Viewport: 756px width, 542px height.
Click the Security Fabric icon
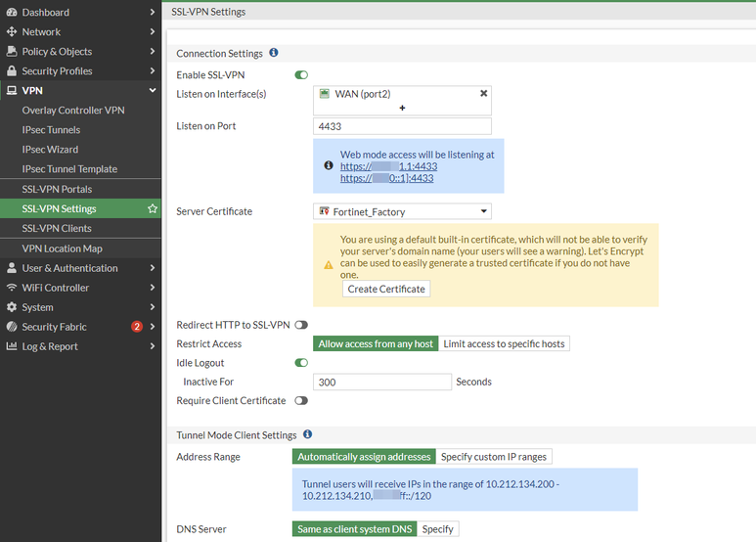[12, 327]
